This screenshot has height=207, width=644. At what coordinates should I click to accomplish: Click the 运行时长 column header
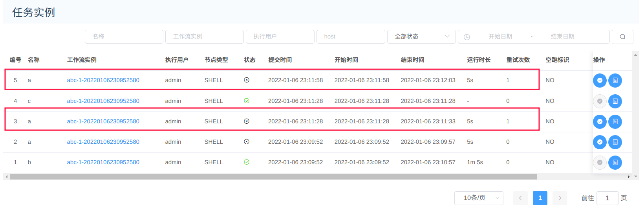pos(479,60)
